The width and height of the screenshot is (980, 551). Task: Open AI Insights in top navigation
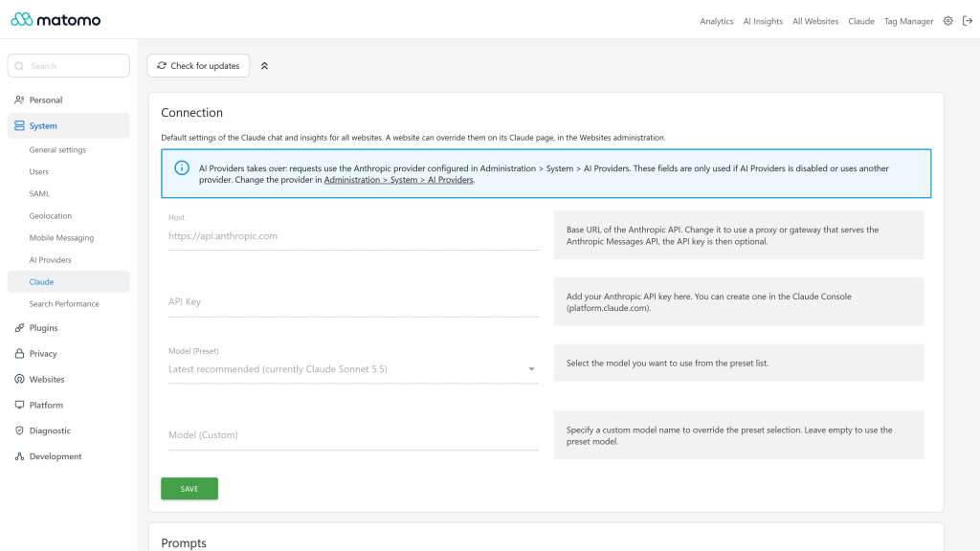click(763, 21)
